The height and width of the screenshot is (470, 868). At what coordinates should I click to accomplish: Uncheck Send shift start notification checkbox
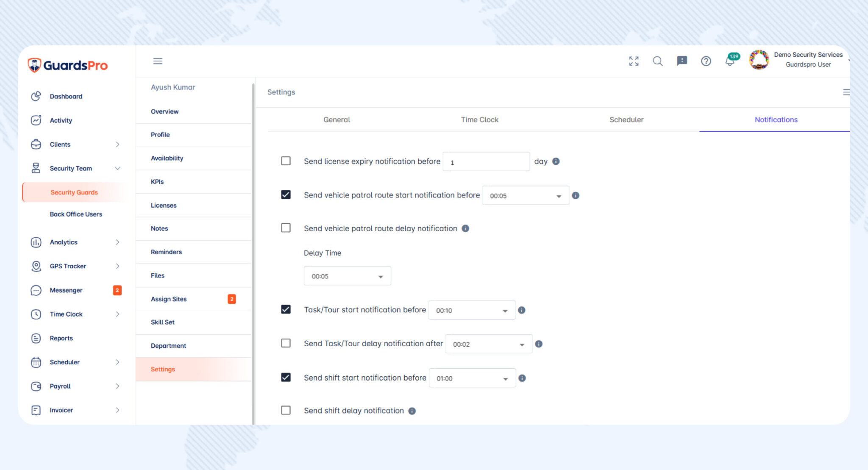tap(286, 377)
